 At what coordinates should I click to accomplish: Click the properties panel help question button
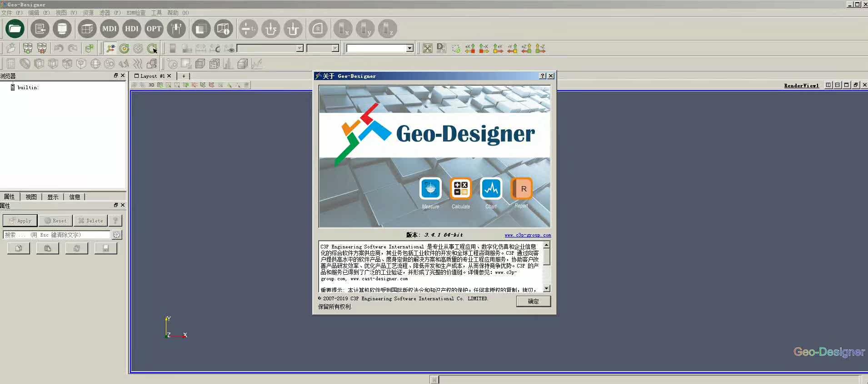pos(115,221)
